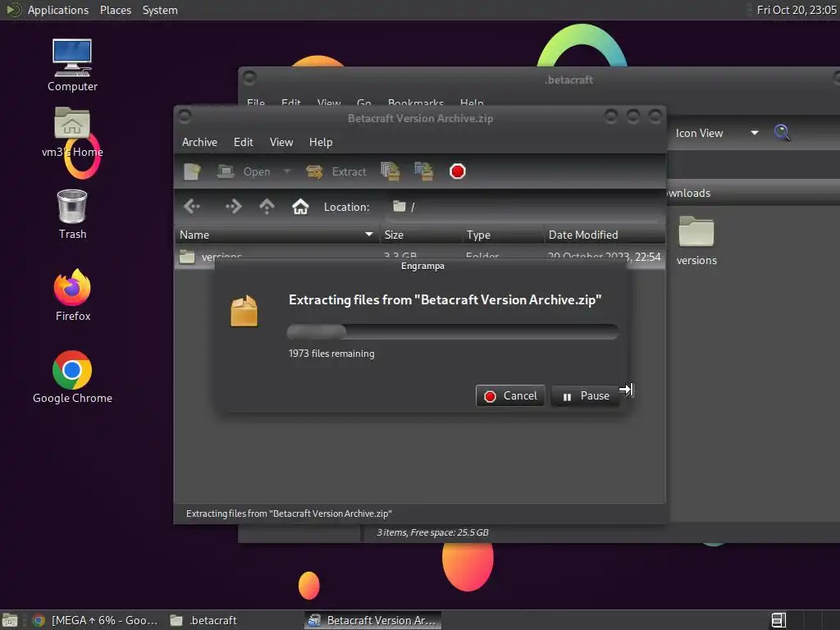Viewport: 840px width, 630px height.
Task: Open the Icon View dropdown in .betacraft window
Action: pyautogui.click(x=717, y=133)
